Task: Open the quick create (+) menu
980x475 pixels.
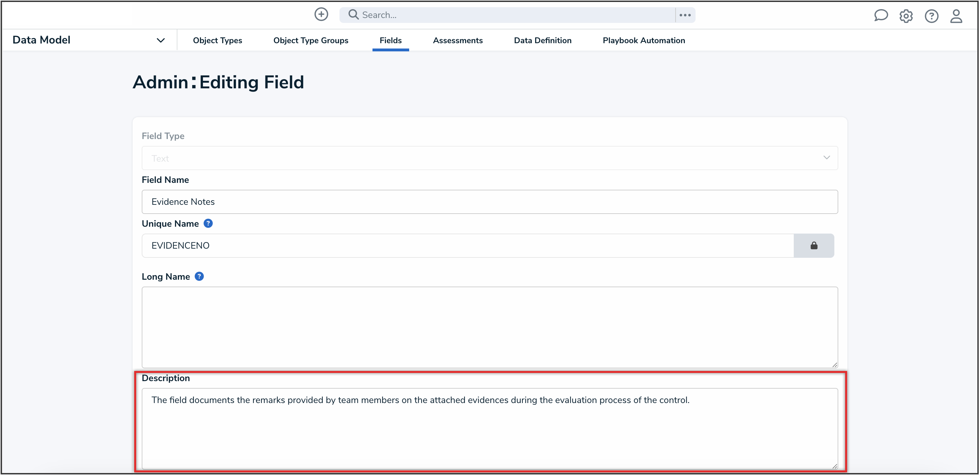Action: 321,14
